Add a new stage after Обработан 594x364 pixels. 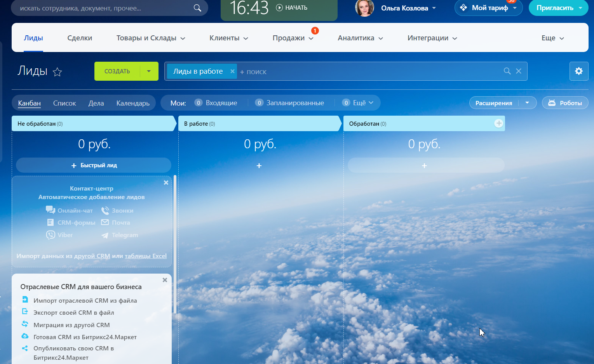(x=499, y=123)
